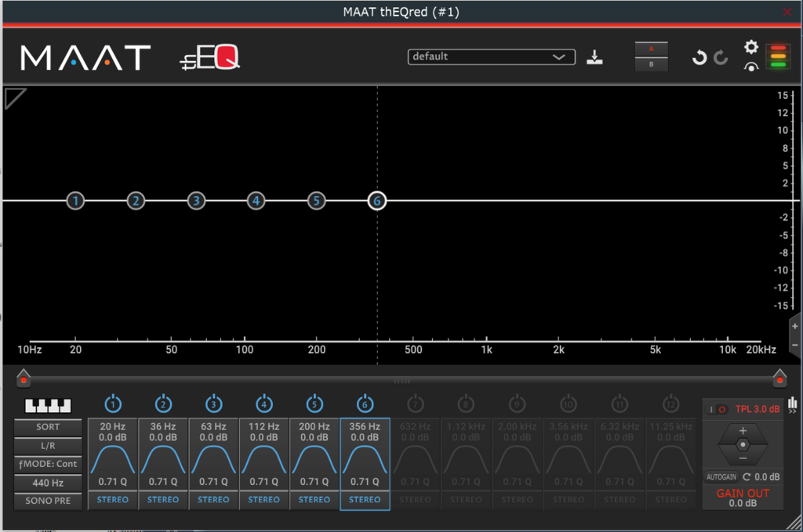The image size is (803, 532).
Task: Click the SONO PRE button
Action: pyautogui.click(x=48, y=501)
